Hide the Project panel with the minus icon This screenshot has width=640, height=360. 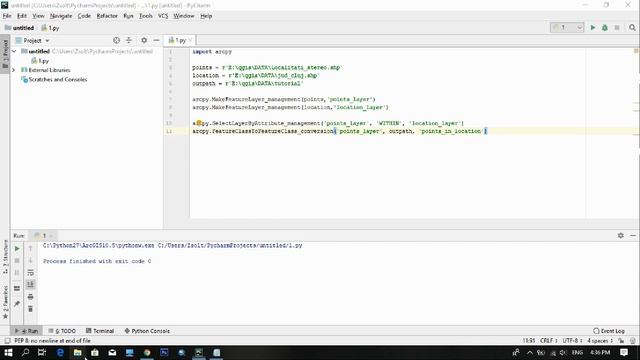pos(156,40)
